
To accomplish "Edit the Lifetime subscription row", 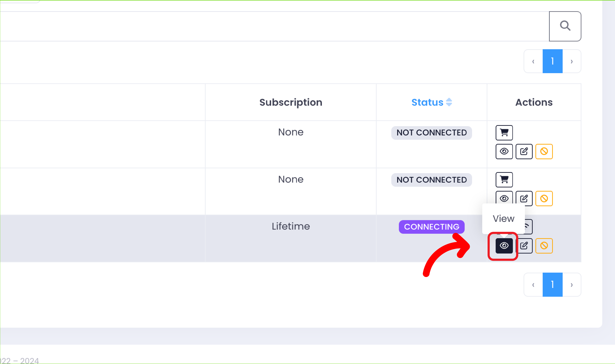I will click(524, 246).
